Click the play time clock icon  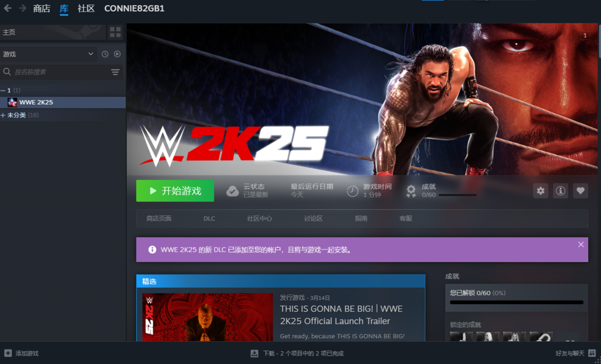click(352, 191)
